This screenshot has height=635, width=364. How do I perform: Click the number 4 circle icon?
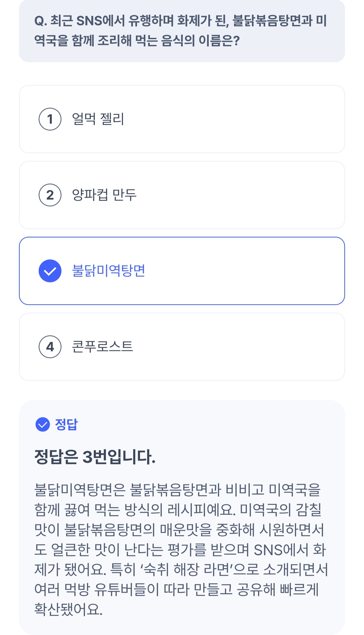coord(50,347)
